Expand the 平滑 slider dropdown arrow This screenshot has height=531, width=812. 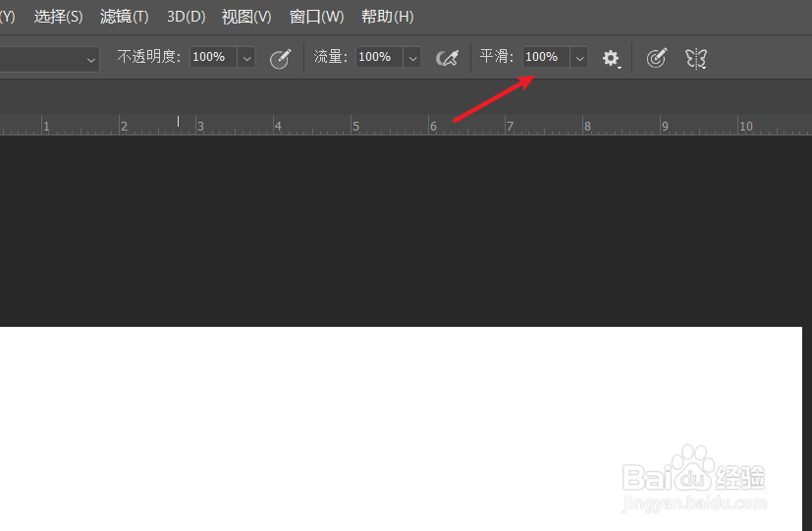click(579, 58)
